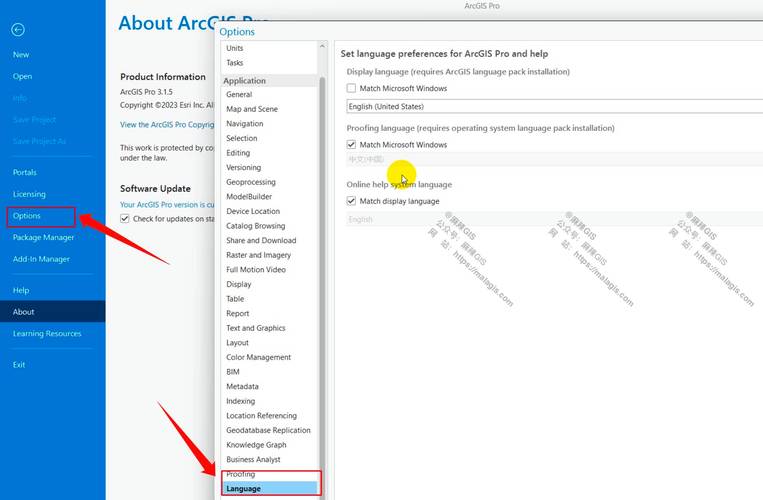This screenshot has height=500, width=763.
Task: Open Share and Download options
Action: click(261, 240)
